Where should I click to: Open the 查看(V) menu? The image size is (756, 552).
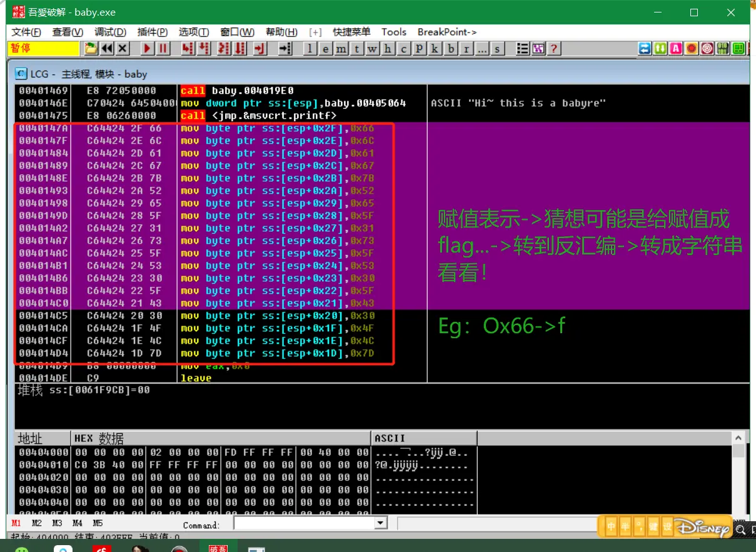pyautogui.click(x=68, y=33)
